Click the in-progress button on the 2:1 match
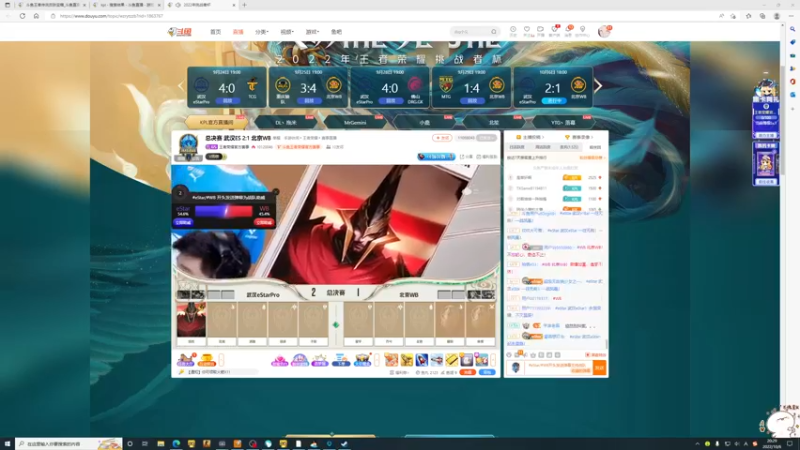Image resolution: width=800 pixels, height=450 pixels. pos(554,101)
